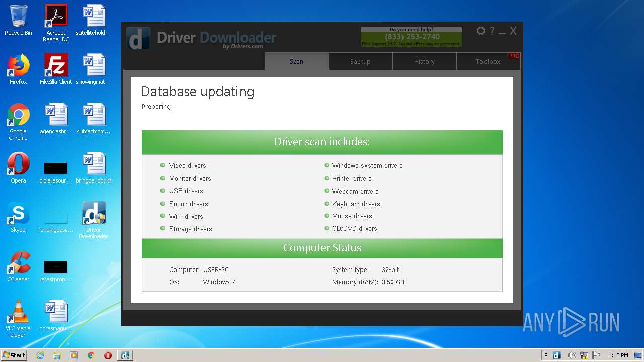Screen dimensions: 644x362
Task: Open Chrome from the taskbar
Action: tap(91, 355)
